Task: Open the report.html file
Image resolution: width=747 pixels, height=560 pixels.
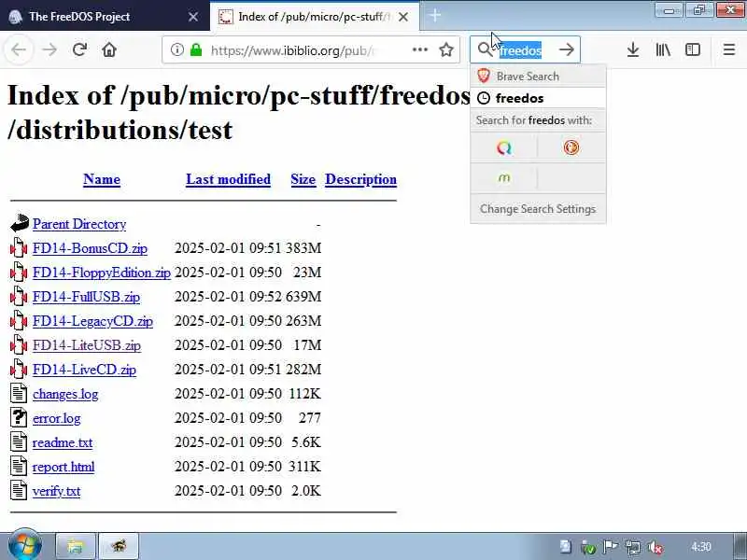Action: (x=63, y=467)
